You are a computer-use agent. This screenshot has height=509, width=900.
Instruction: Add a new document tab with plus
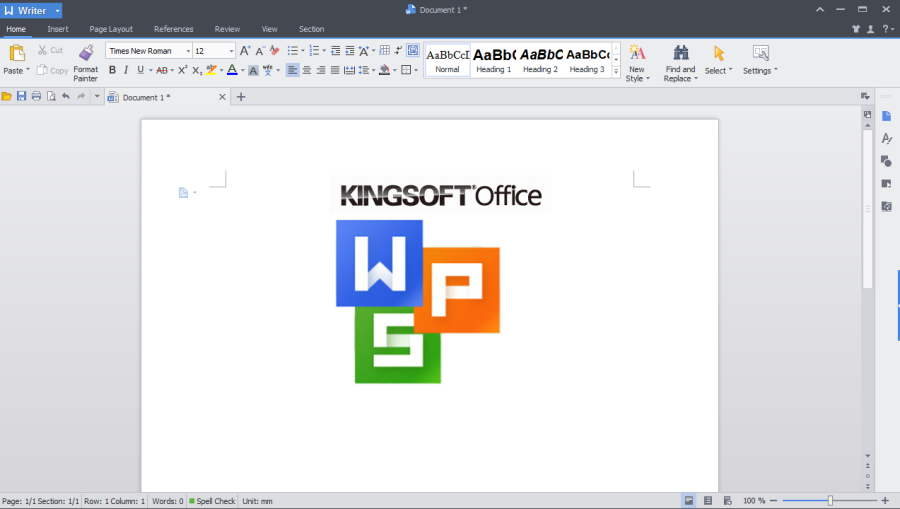coord(241,97)
